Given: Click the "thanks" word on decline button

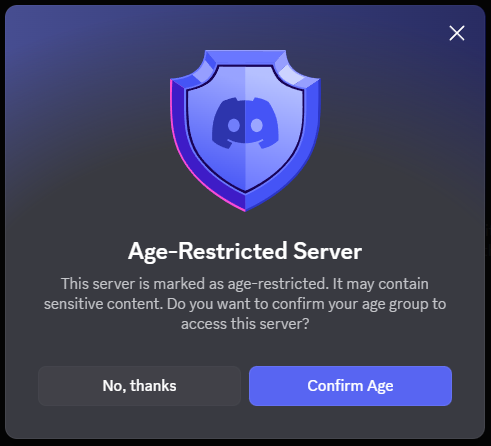Looking at the screenshot, I should 153,386.
